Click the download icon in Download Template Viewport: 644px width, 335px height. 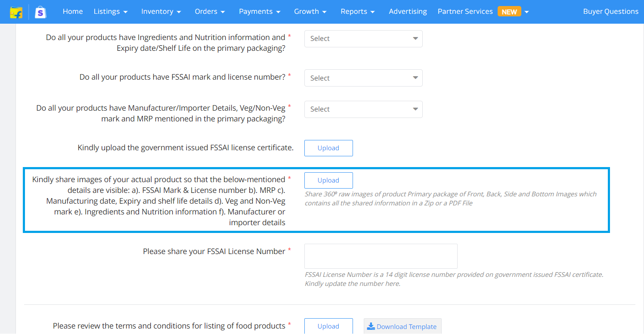click(x=371, y=326)
